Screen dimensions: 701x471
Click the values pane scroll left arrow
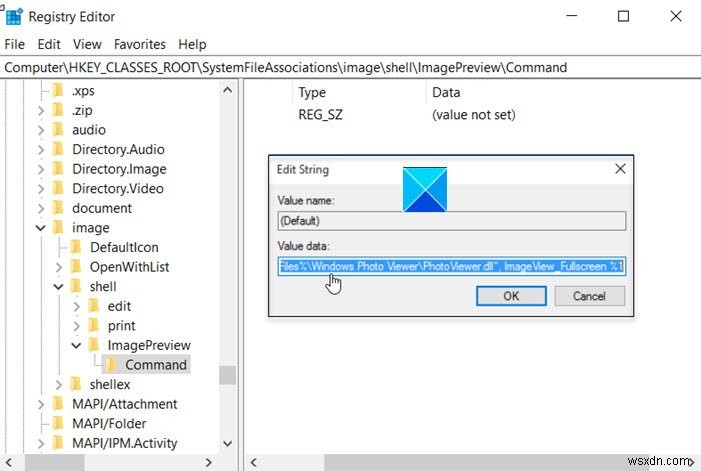[253, 462]
